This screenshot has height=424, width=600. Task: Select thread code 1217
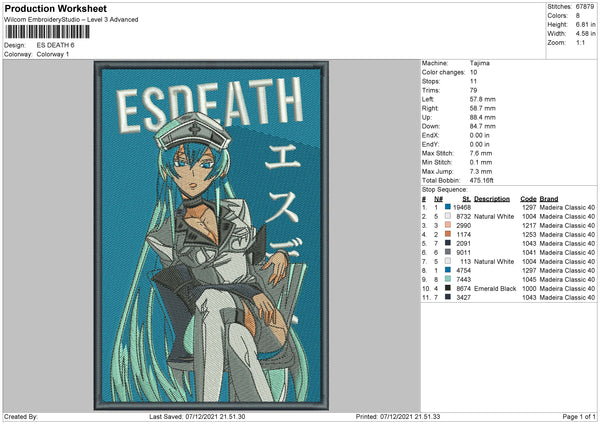(x=529, y=225)
